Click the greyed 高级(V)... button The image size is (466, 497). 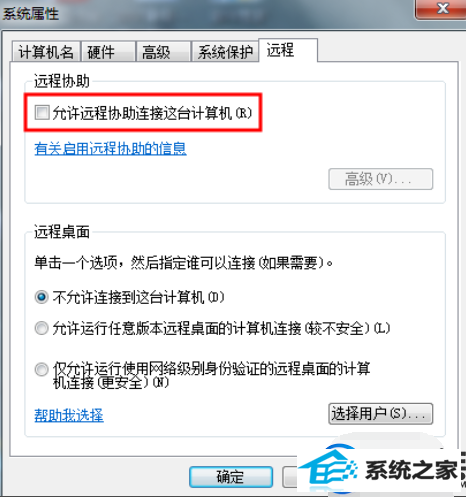pos(381,179)
